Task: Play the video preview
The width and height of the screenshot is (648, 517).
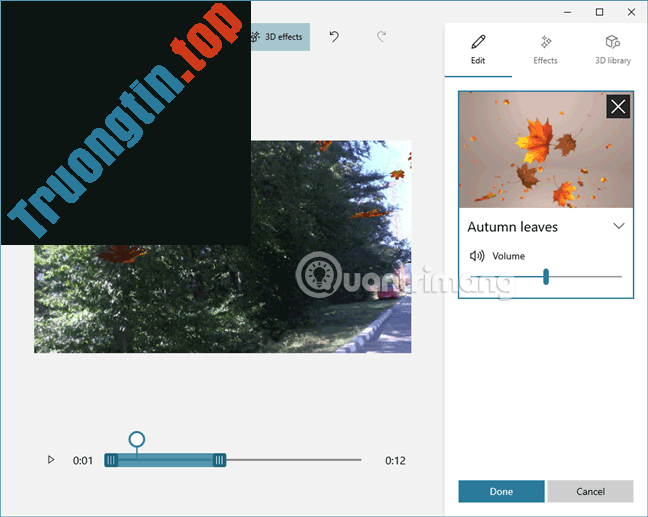Action: click(x=51, y=460)
